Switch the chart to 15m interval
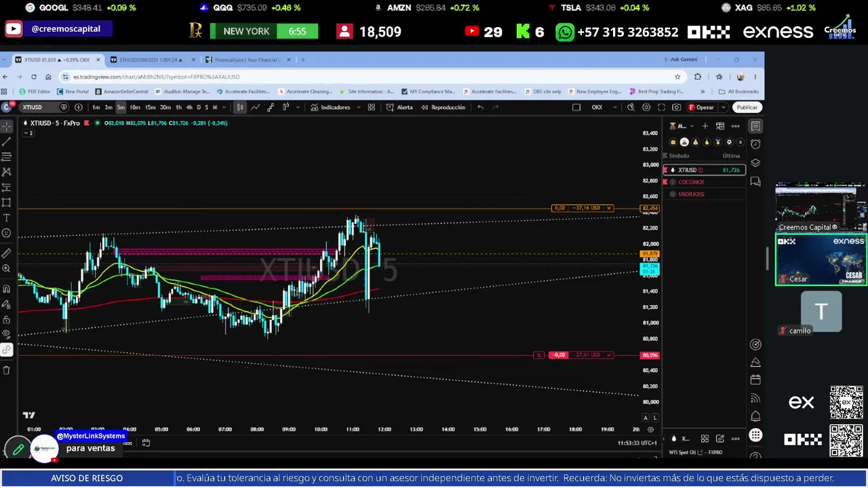 (150, 107)
